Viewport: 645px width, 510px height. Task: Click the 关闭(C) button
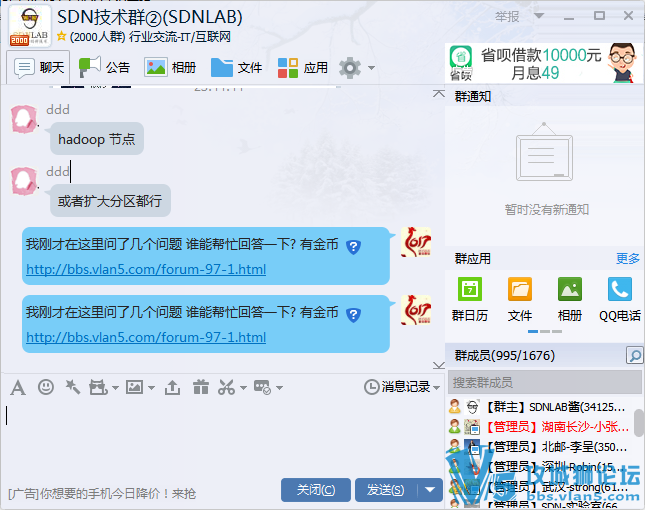316,490
